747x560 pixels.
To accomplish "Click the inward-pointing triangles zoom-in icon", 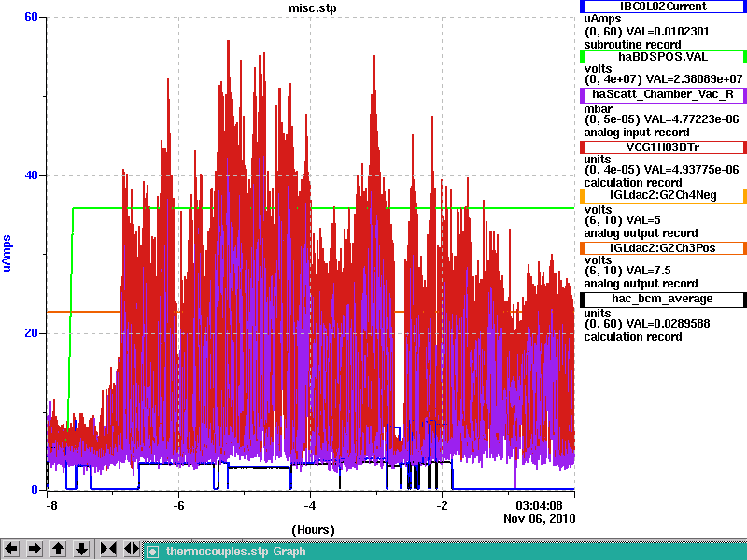I will point(108,549).
